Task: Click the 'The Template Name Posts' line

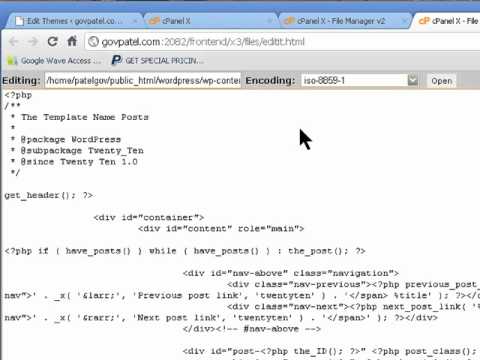Action: 80,117
